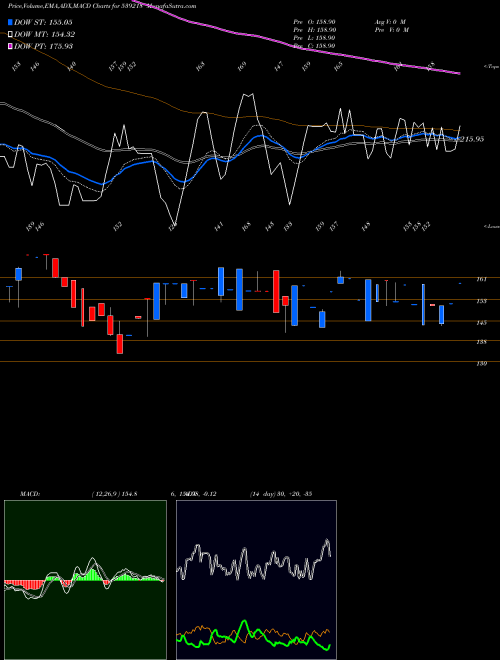500x660 pixels.
Task: Click the '(12,26,9) 154.8' MACD parameters
Action: 114,494
